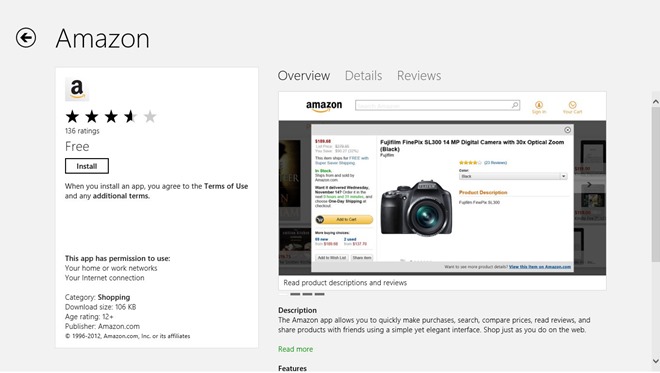Click the Features heading
Image resolution: width=660 pixels, height=373 pixels.
click(292, 368)
